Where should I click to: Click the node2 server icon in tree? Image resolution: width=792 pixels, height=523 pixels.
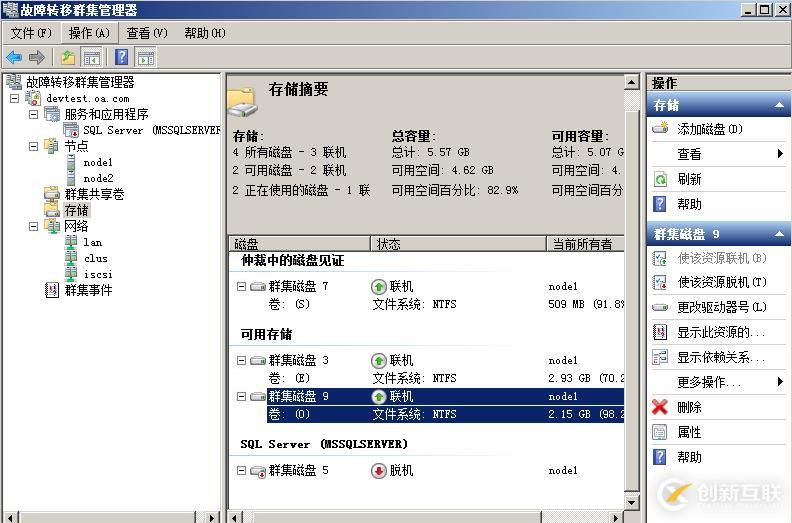point(71,178)
